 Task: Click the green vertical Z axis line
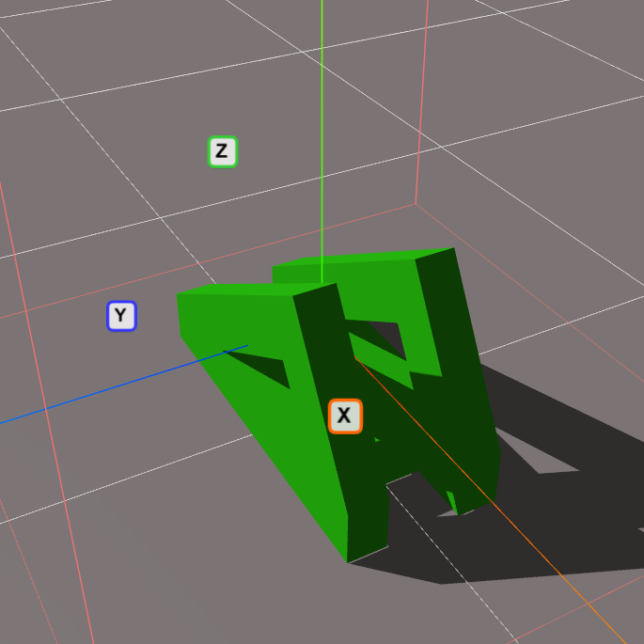point(322,141)
